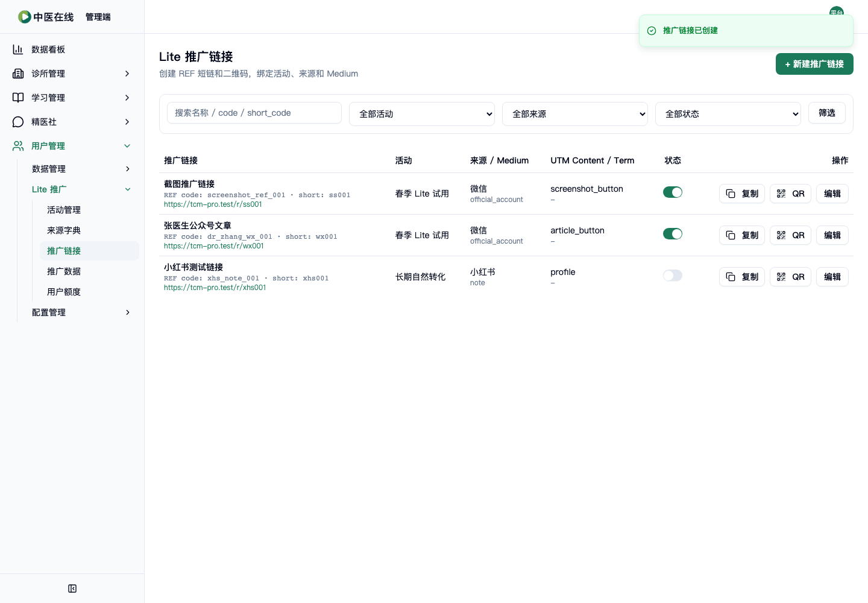Open the 全部活动 filter dropdown
The image size is (868, 603).
point(422,114)
